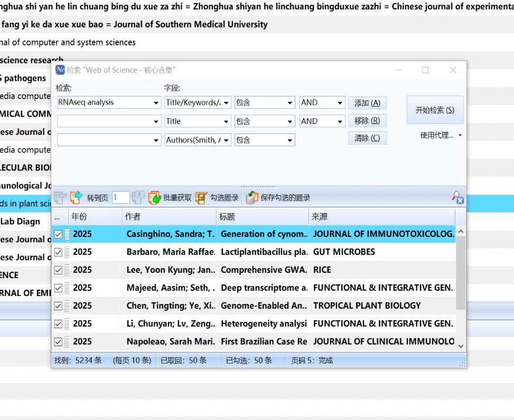
Task: Open the first row 包含 condition dropdown
Action: click(290, 103)
